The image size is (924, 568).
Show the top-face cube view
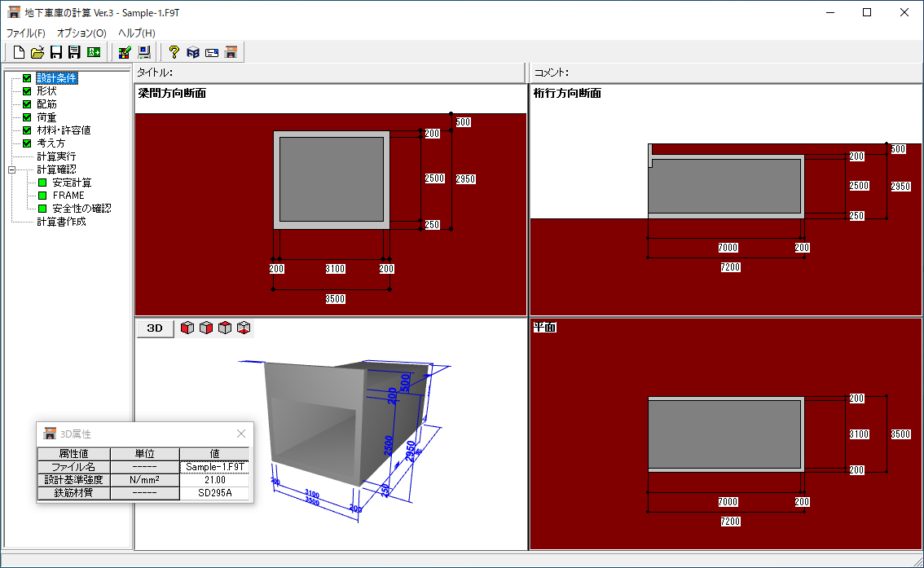[x=225, y=328]
